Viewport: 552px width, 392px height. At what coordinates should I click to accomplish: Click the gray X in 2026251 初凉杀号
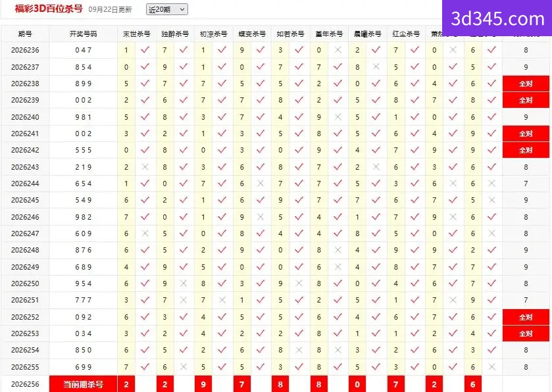222,300
